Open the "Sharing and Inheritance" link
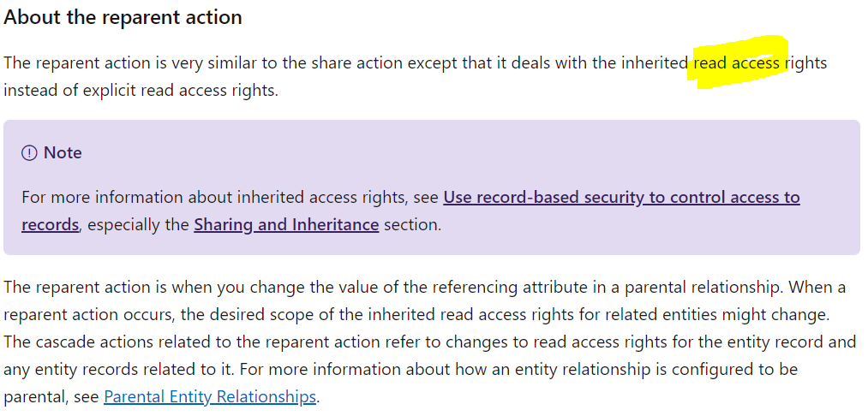868x416 pixels. click(286, 225)
